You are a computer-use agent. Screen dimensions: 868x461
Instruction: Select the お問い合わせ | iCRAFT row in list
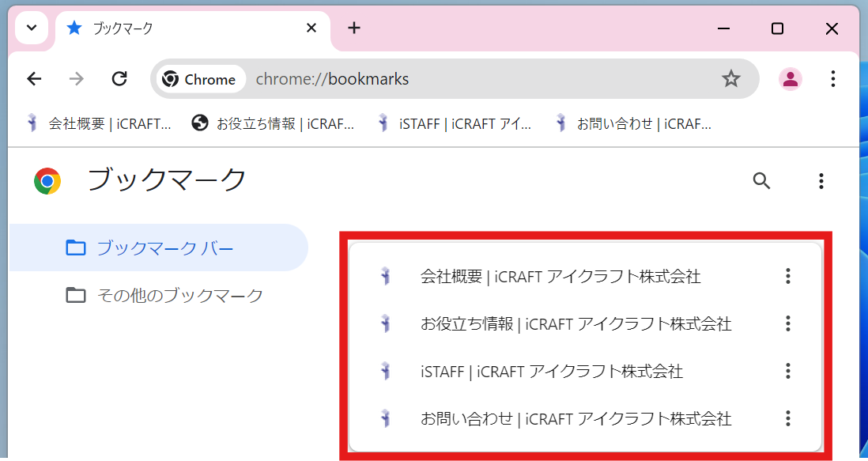point(585,418)
